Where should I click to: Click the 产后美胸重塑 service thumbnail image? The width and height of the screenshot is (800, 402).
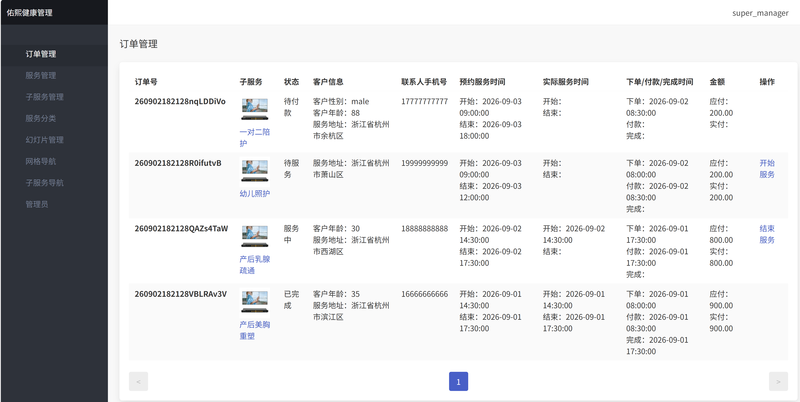[x=255, y=302]
